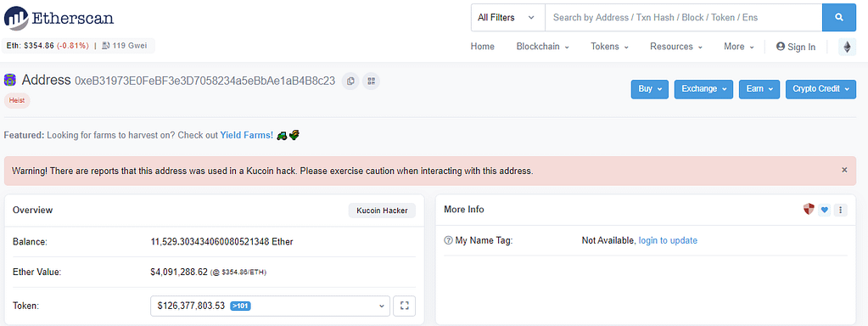Click the Ethereum diamond network icon
This screenshot has height=326, width=868.
point(847,47)
